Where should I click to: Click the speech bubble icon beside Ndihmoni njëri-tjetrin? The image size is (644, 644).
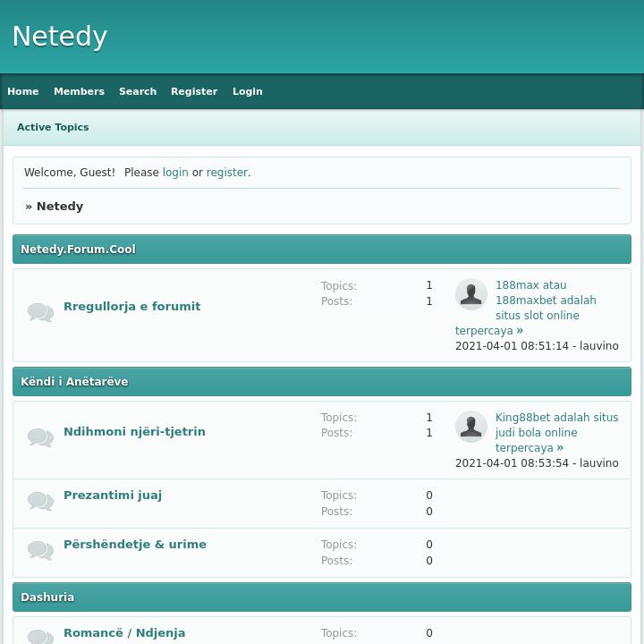(x=40, y=436)
